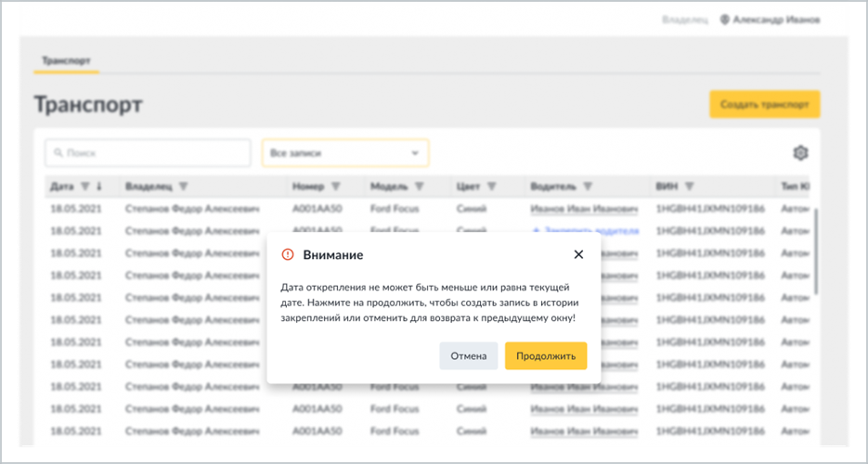Open the filter on the Цвет column
The width and height of the screenshot is (868, 464).
point(492,187)
